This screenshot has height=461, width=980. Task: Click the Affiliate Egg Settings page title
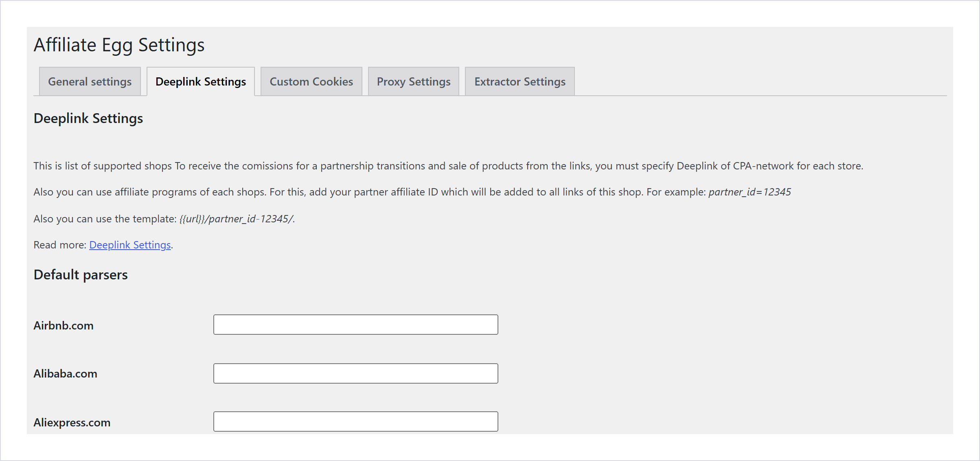(119, 45)
